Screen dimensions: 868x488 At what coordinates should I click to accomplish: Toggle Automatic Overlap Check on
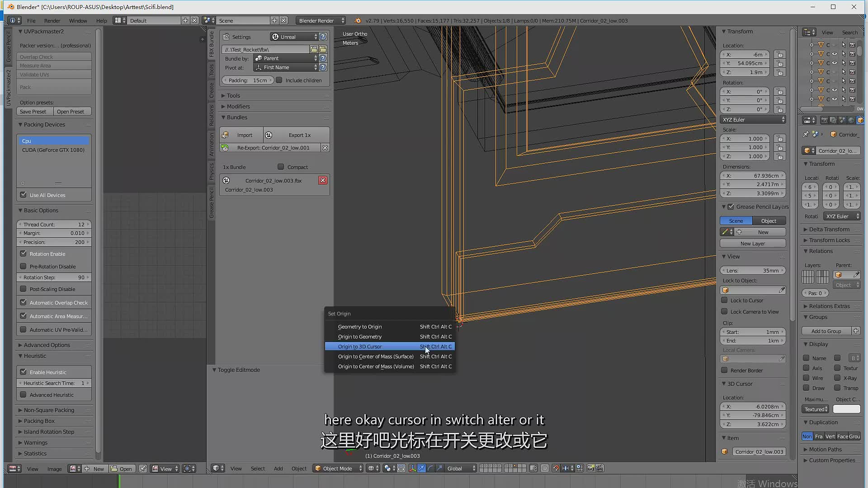(23, 302)
